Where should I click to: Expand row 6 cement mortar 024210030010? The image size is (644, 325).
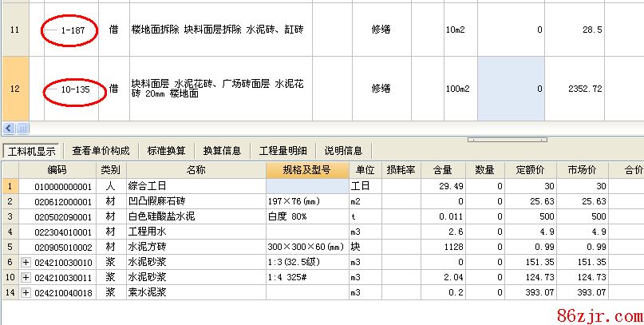pyautogui.click(x=26, y=263)
